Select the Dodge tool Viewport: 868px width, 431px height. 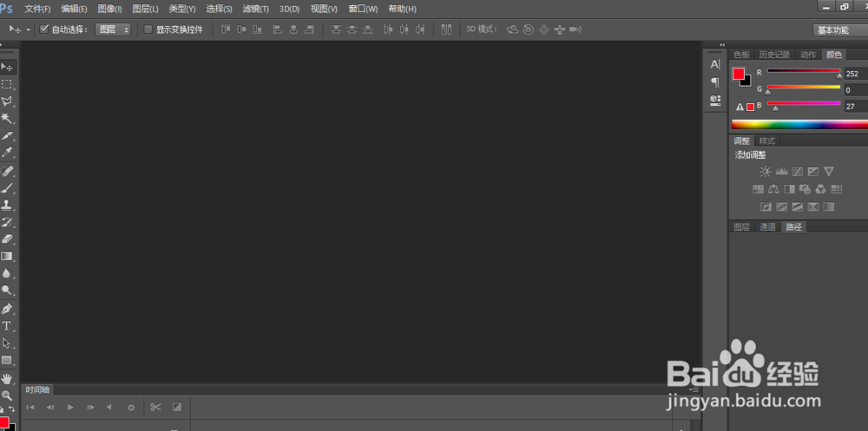[x=7, y=291]
